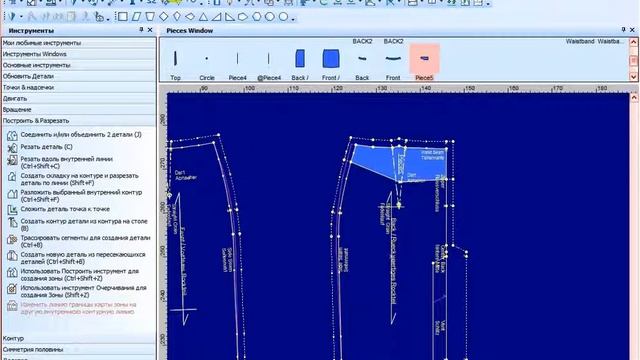Pin the Инструменты panel
This screenshot has height=360, width=640.
pos(141,30)
